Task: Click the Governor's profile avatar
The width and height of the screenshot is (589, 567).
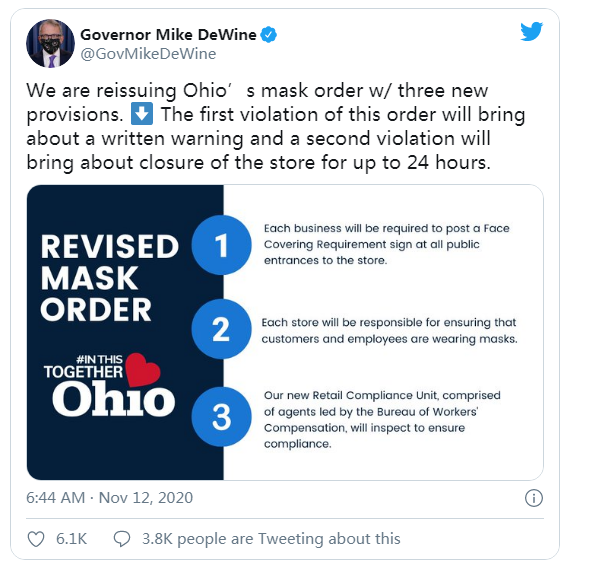Action: coord(50,44)
